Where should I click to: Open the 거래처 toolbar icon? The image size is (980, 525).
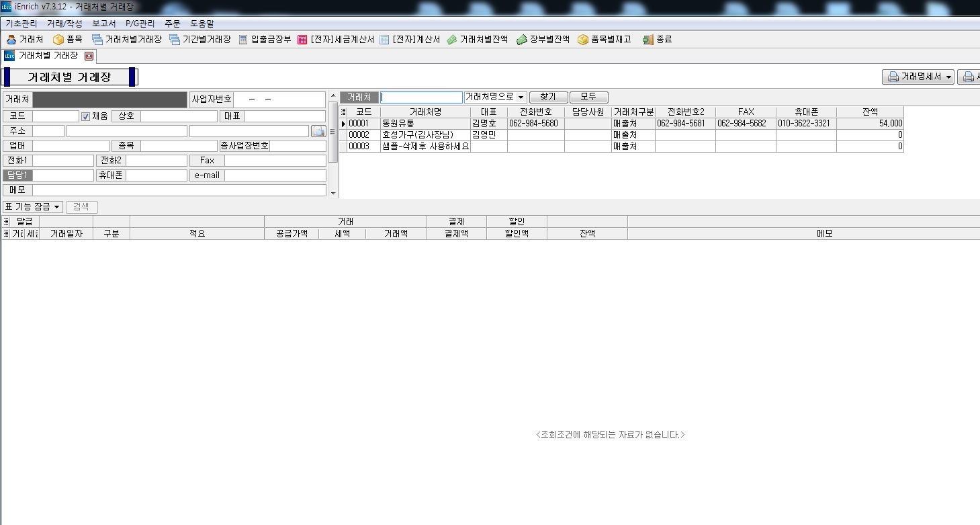click(x=11, y=40)
